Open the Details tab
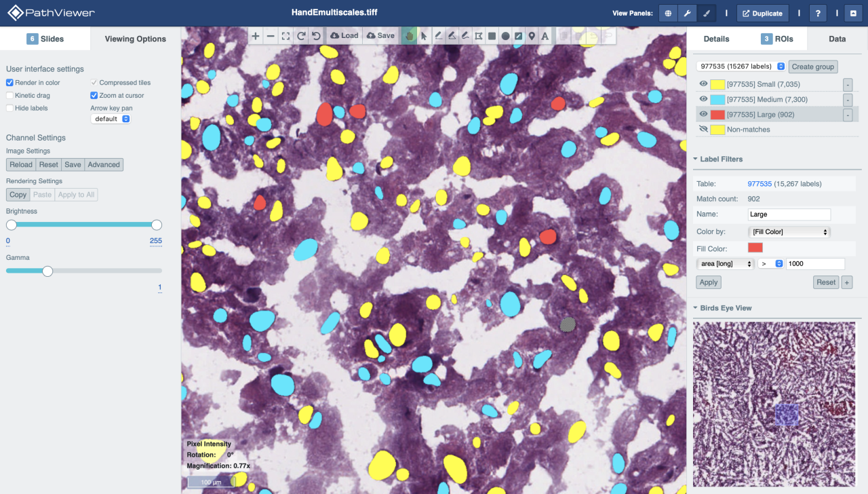 (x=716, y=39)
